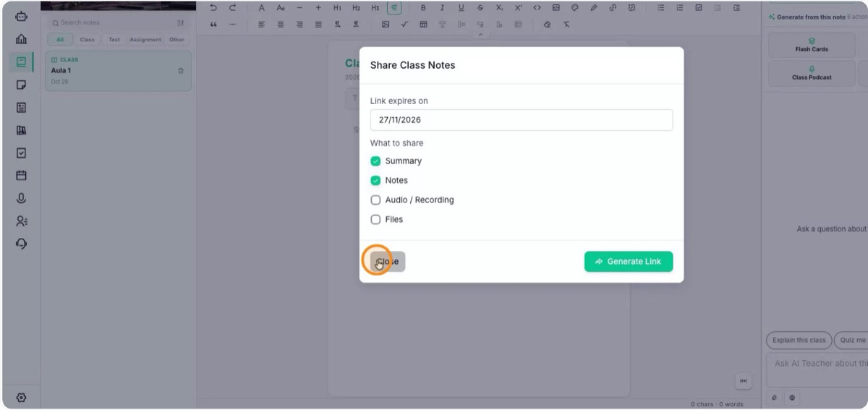Enable the Files checkbox
Screen dimensions: 868x410
pyautogui.click(x=375, y=220)
